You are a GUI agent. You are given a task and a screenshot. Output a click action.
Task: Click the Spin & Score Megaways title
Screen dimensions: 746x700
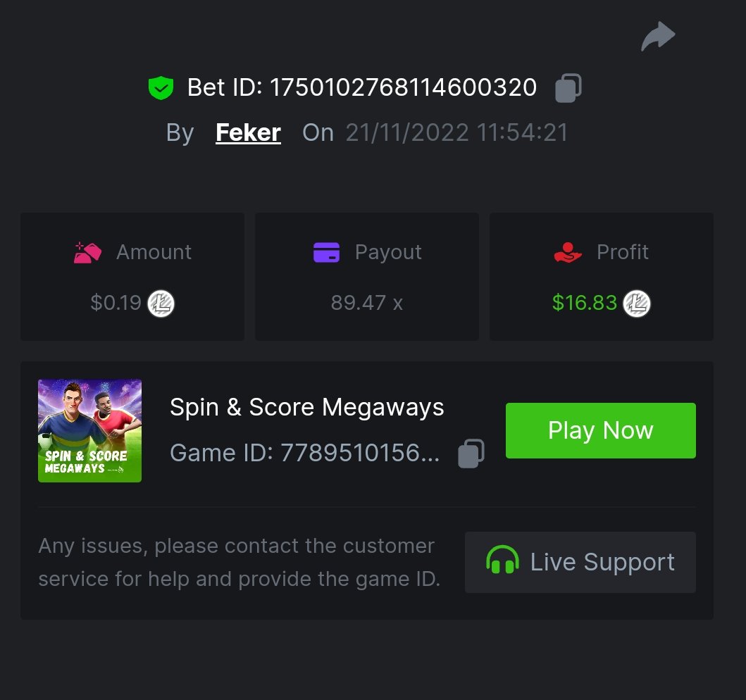(307, 407)
